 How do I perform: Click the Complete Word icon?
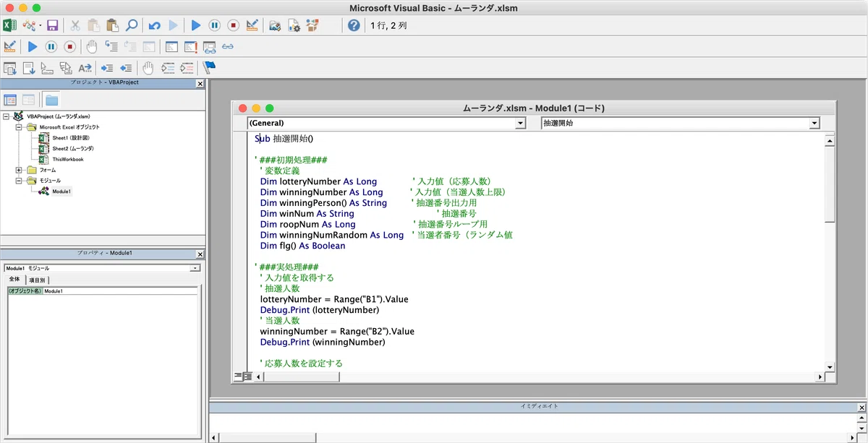[85, 68]
